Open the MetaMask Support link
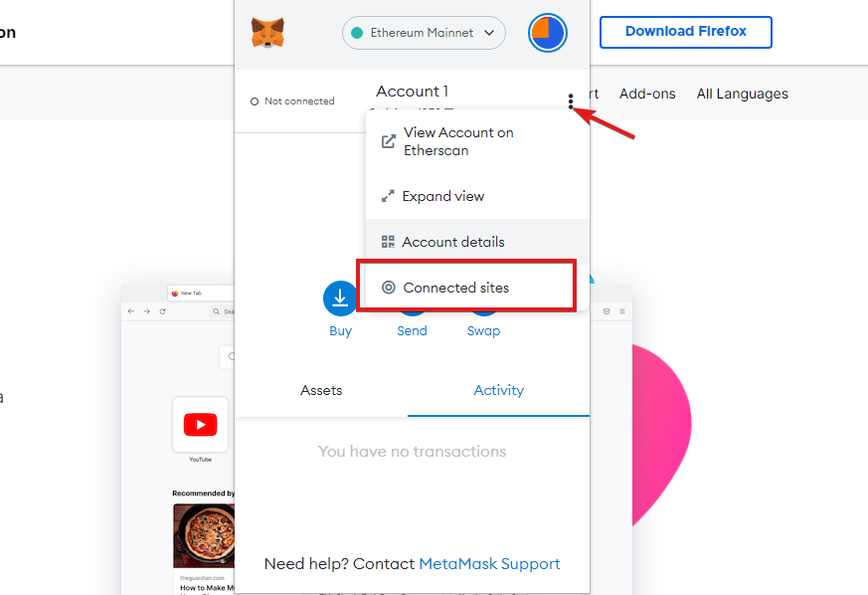The width and height of the screenshot is (868, 595). click(489, 563)
